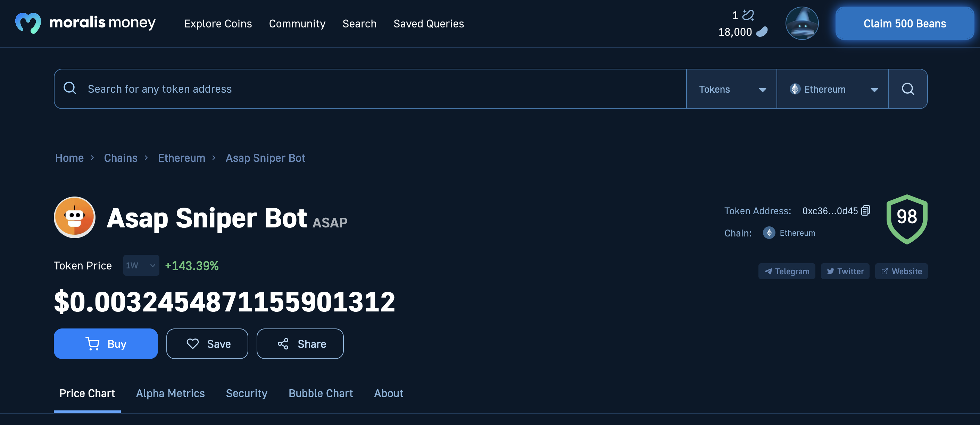Click the Save button for ASAP

[x=208, y=343]
